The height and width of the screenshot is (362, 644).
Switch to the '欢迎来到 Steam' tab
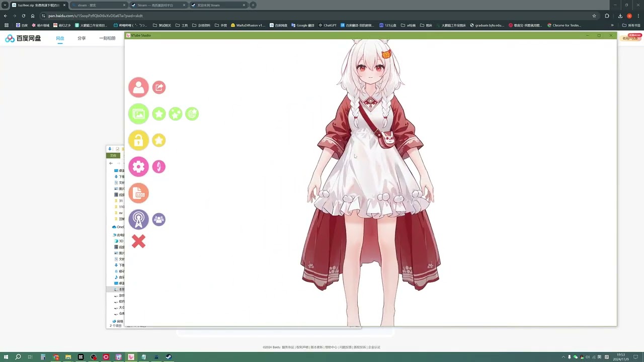pos(218,5)
